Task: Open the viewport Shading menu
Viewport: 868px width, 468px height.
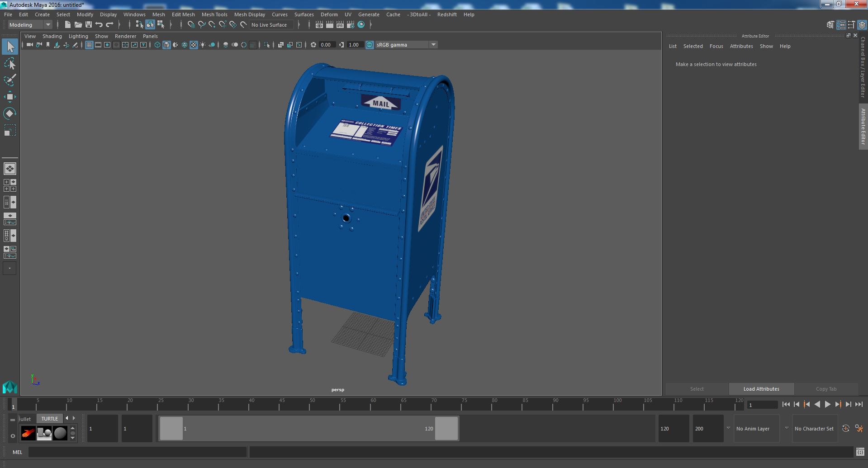Action: (x=52, y=36)
